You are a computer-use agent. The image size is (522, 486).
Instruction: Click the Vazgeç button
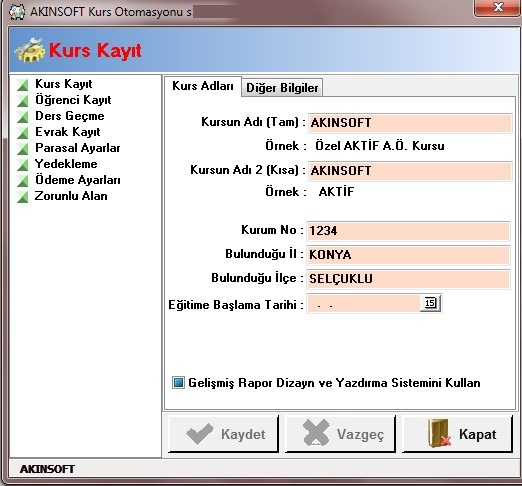pos(341,434)
